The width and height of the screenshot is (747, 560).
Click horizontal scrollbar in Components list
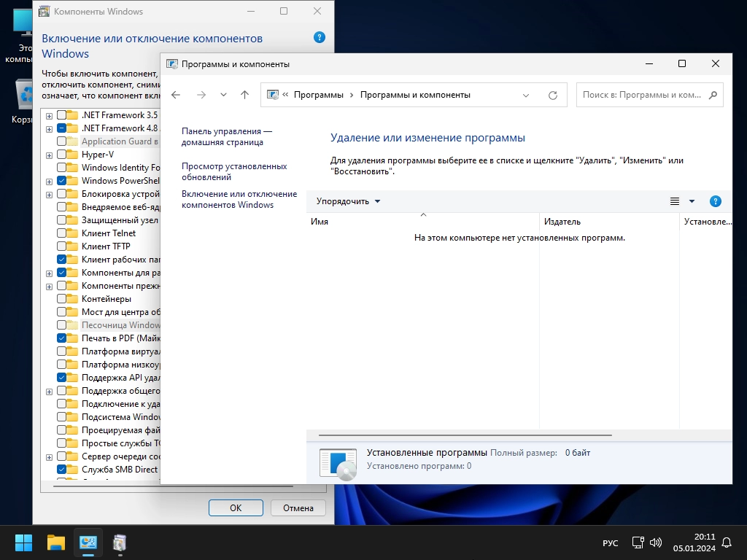click(174, 486)
